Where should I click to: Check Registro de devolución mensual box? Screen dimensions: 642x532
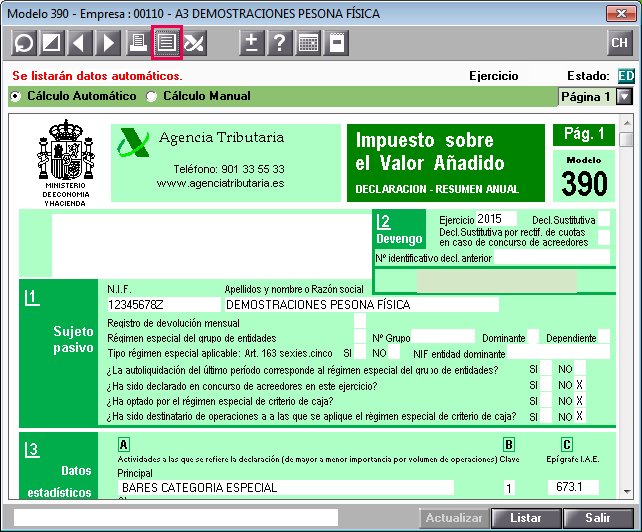(360, 321)
